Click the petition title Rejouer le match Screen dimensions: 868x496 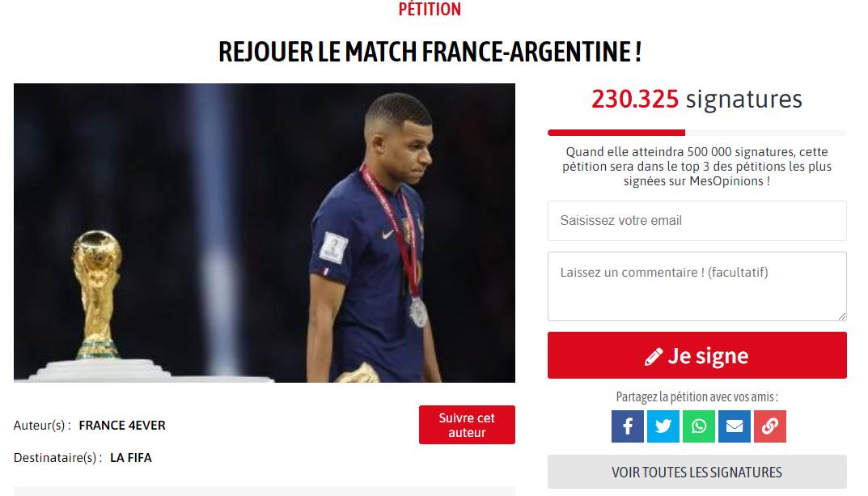430,52
